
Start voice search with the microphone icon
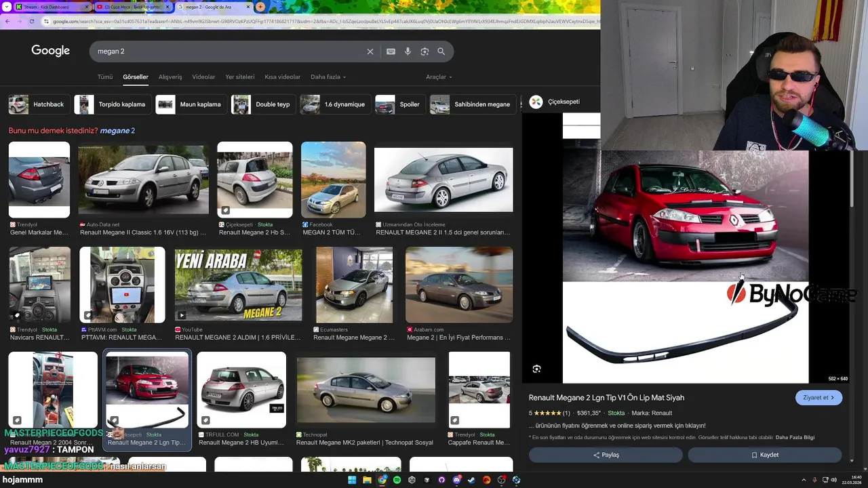click(408, 52)
